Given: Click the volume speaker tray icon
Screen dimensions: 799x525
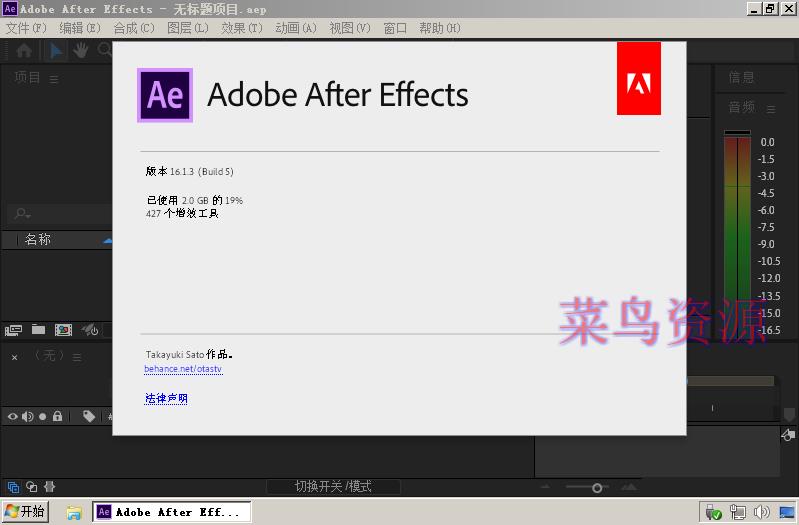Looking at the screenshot, I should click(x=762, y=512).
